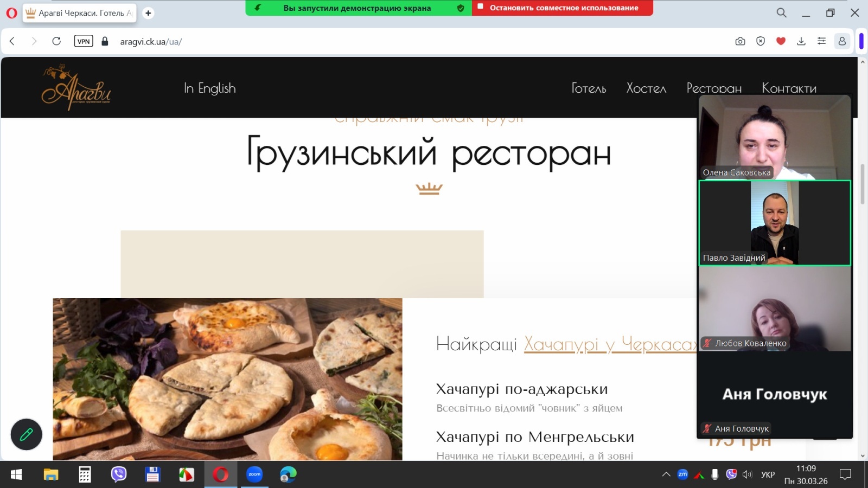The height and width of the screenshot is (488, 868).
Task: Open the Easy Setup sliders icon
Action: click(x=821, y=41)
